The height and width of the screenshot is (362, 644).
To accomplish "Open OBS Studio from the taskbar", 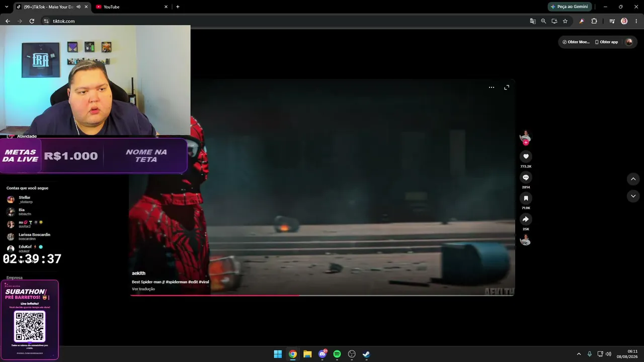I will pos(352,354).
